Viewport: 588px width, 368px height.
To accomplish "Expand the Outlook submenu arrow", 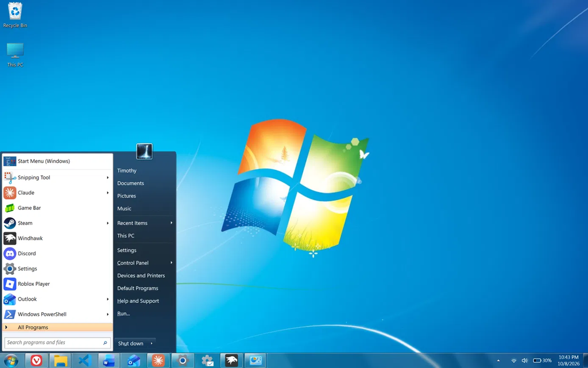I will coord(107,299).
